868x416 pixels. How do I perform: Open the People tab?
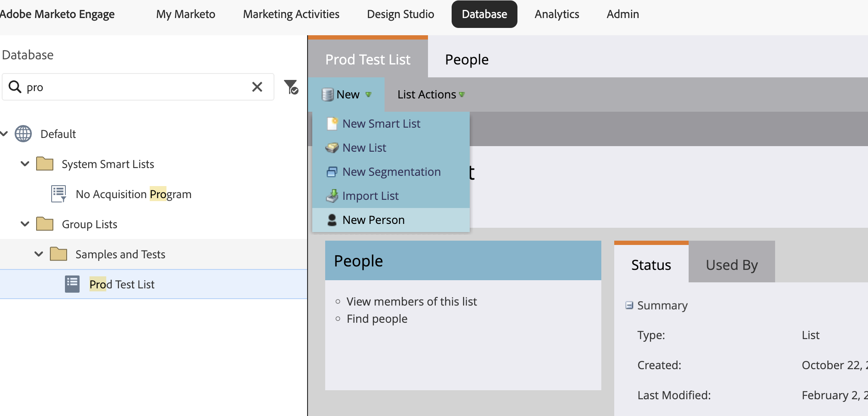[x=467, y=59]
